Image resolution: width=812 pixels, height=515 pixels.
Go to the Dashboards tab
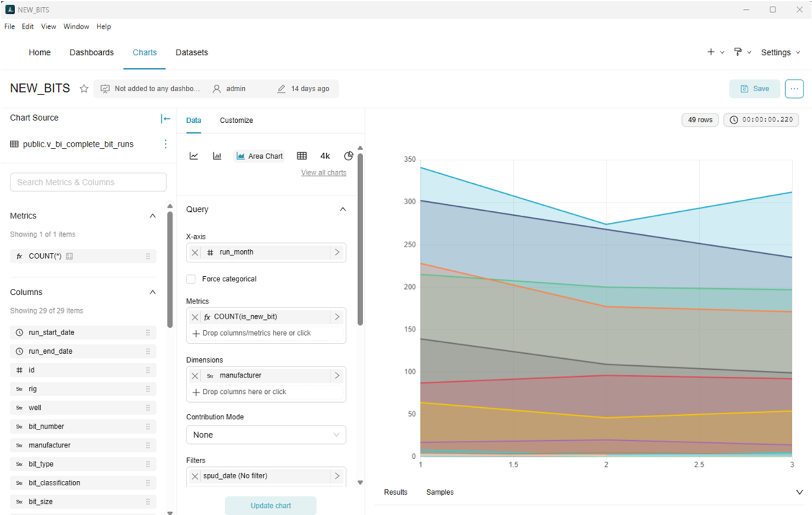pos(91,52)
